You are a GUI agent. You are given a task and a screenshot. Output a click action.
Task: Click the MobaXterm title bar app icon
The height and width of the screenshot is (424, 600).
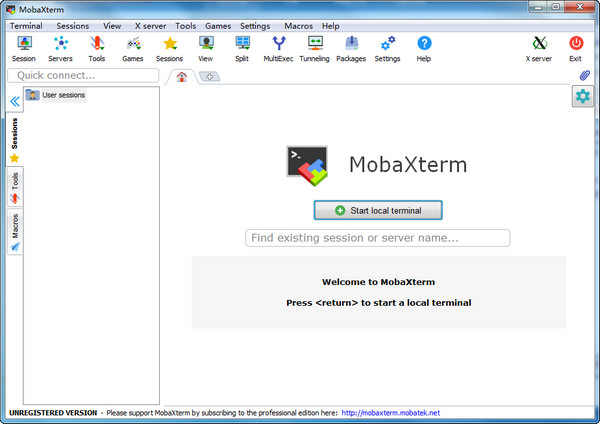11,10
